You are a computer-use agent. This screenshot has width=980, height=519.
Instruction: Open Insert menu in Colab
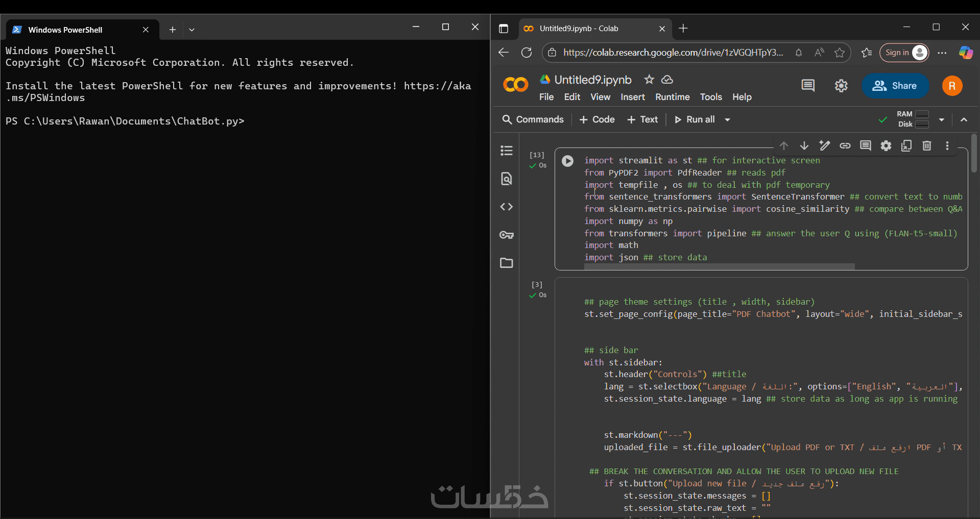[x=633, y=97]
